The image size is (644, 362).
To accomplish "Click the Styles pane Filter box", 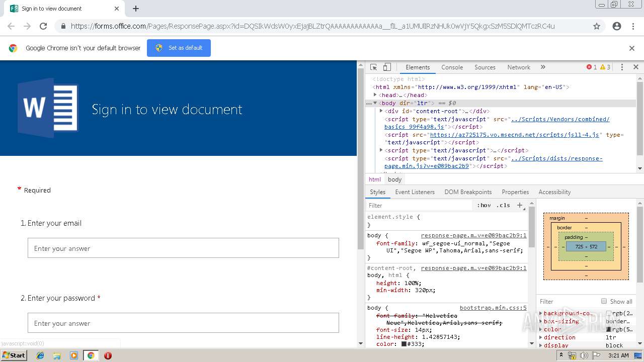I will tap(420, 205).
